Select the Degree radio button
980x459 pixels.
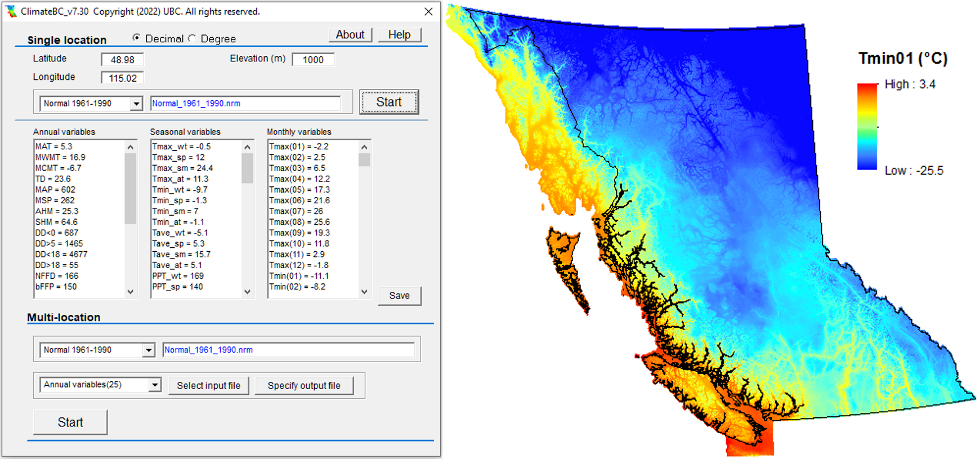click(192, 38)
